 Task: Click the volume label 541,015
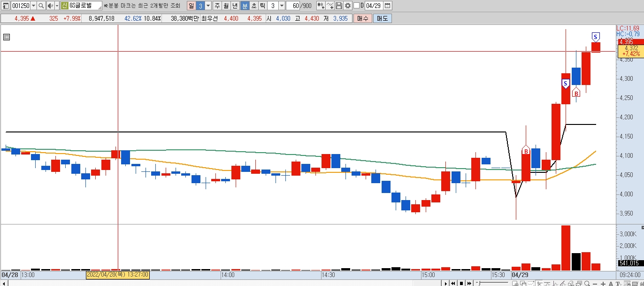tap(630, 263)
